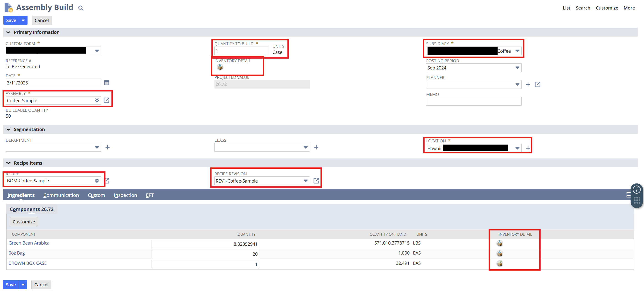Open Inventory Detail for Green Bean Arabica
Viewport: 644px width, 292px height.
tap(500, 243)
